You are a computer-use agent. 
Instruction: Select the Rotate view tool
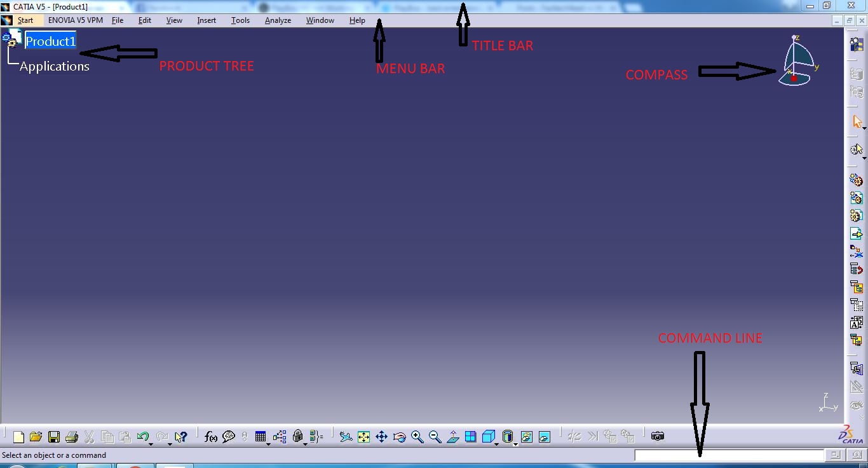(x=399, y=437)
